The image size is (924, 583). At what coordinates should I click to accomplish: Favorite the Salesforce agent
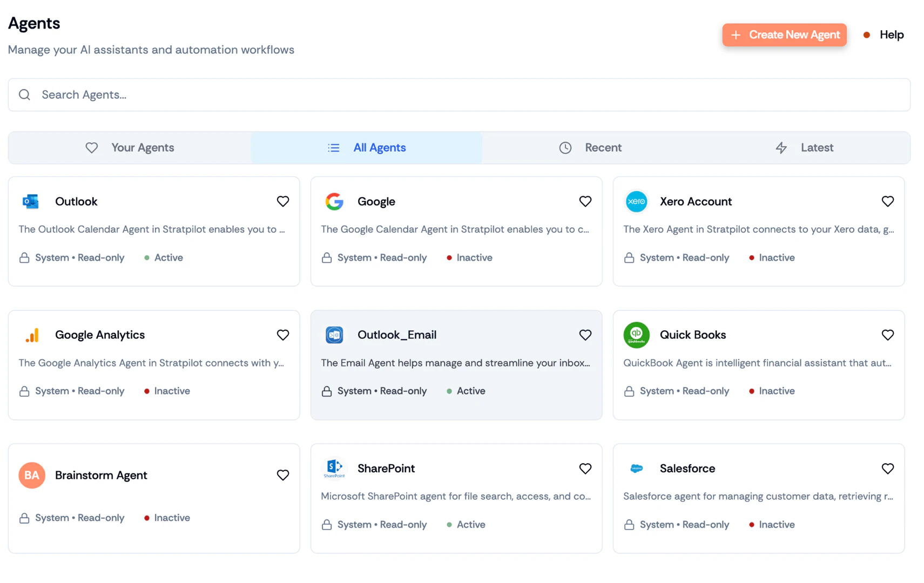(x=887, y=469)
